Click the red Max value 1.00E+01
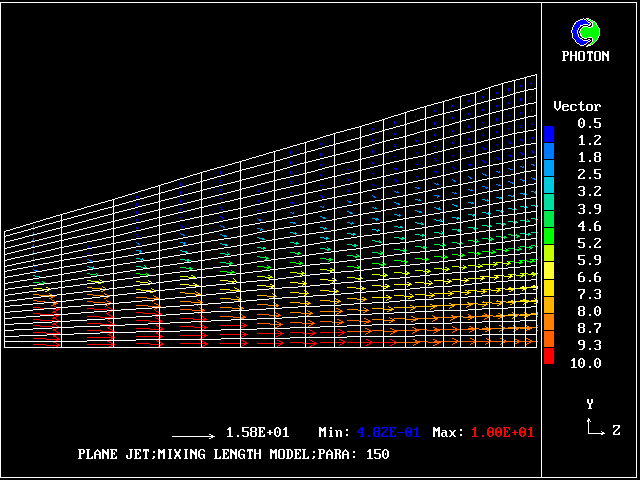 point(501,433)
